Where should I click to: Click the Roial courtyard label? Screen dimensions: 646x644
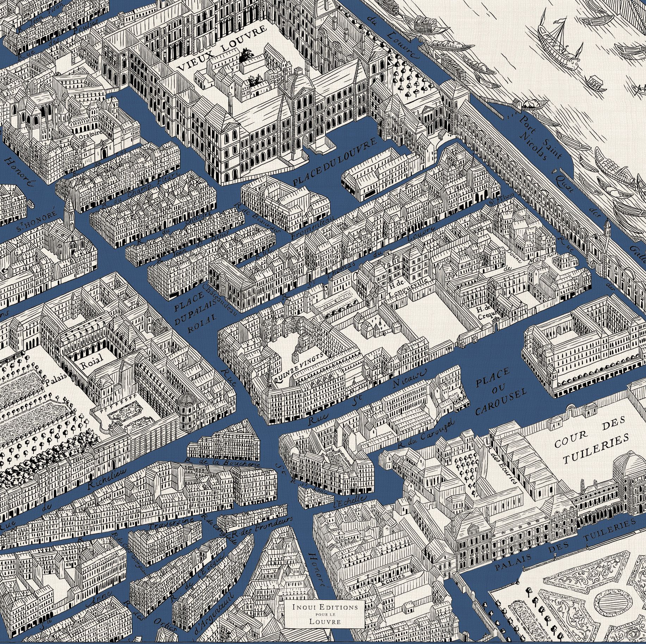pos(92,360)
